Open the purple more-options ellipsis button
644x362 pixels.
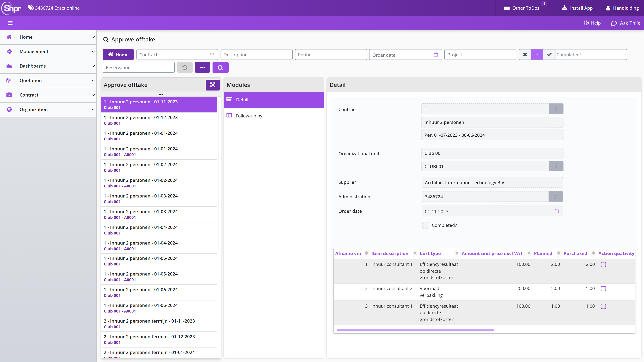point(202,67)
